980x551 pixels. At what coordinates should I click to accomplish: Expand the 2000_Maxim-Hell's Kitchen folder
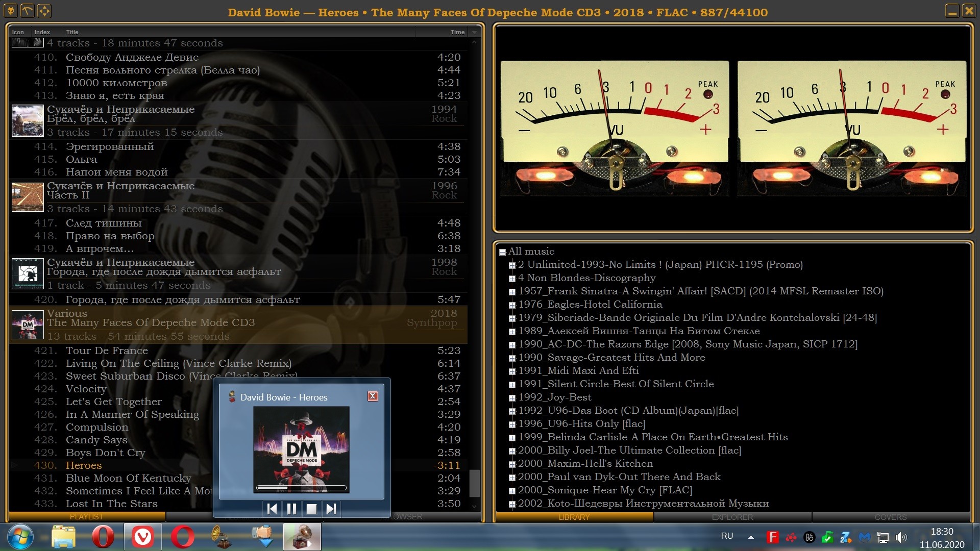point(512,464)
